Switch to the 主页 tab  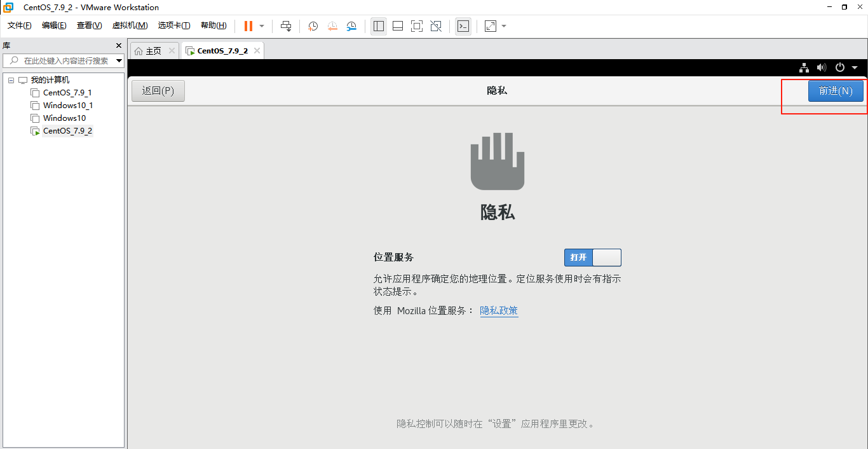153,51
